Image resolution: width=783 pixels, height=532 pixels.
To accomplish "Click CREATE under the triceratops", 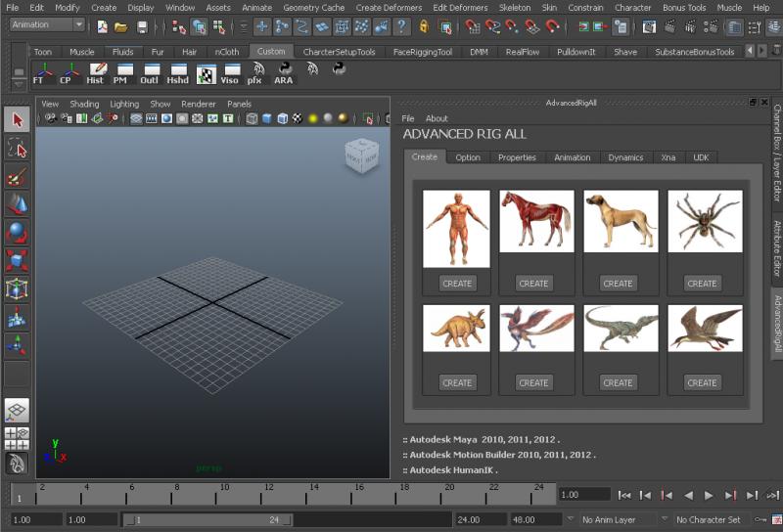I will pos(457,382).
